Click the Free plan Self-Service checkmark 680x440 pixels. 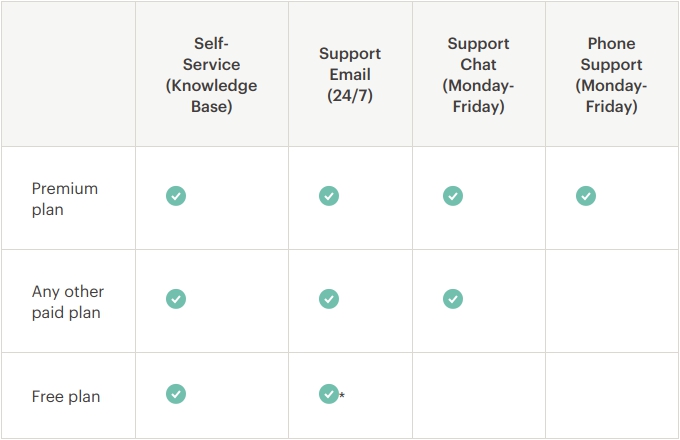[x=176, y=394]
